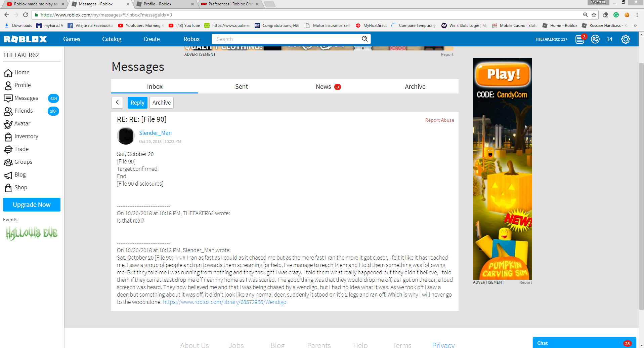The width and height of the screenshot is (644, 348).
Task: Open Slender_Man's profile link
Action: pyautogui.click(x=155, y=133)
